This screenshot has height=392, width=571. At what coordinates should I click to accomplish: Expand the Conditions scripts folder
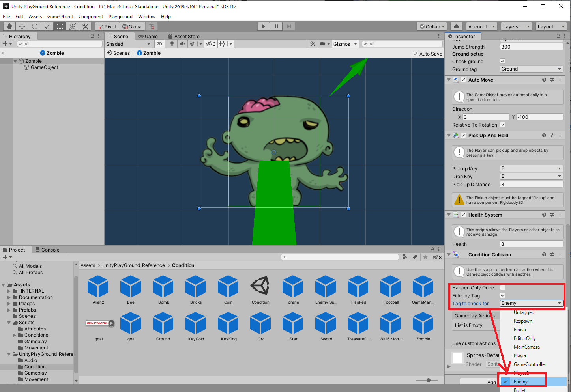pos(15,335)
